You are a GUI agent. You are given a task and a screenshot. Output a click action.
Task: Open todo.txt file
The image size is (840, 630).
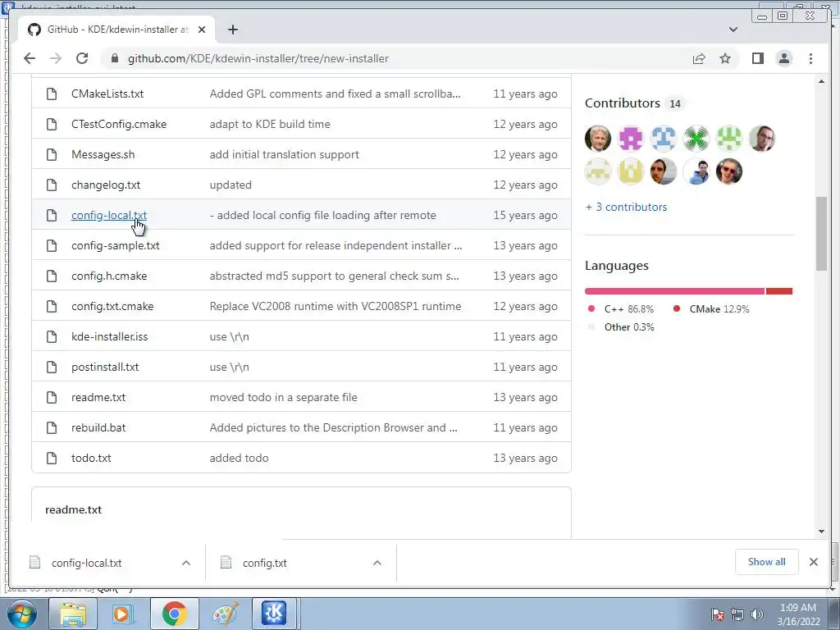[x=91, y=458]
